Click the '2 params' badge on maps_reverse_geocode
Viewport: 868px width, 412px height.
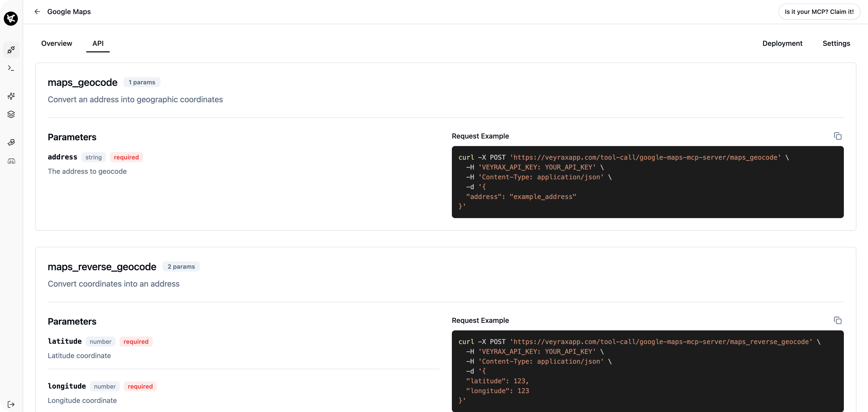[181, 266]
